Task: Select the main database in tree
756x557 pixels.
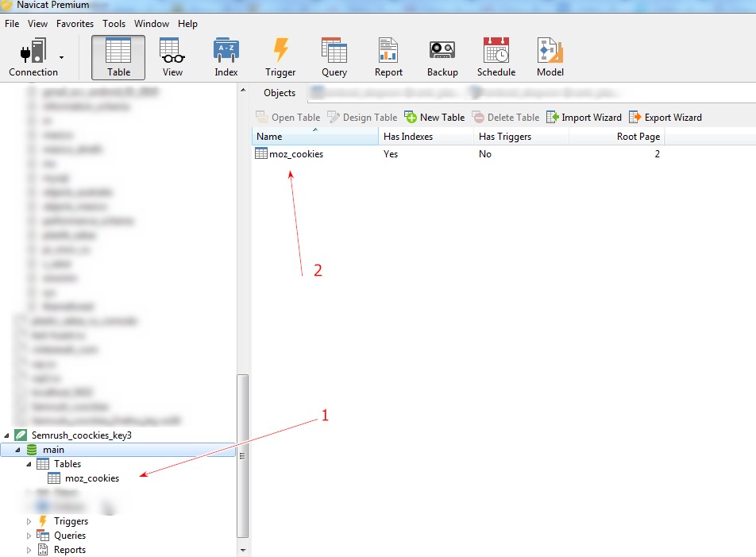Action: tap(118, 450)
